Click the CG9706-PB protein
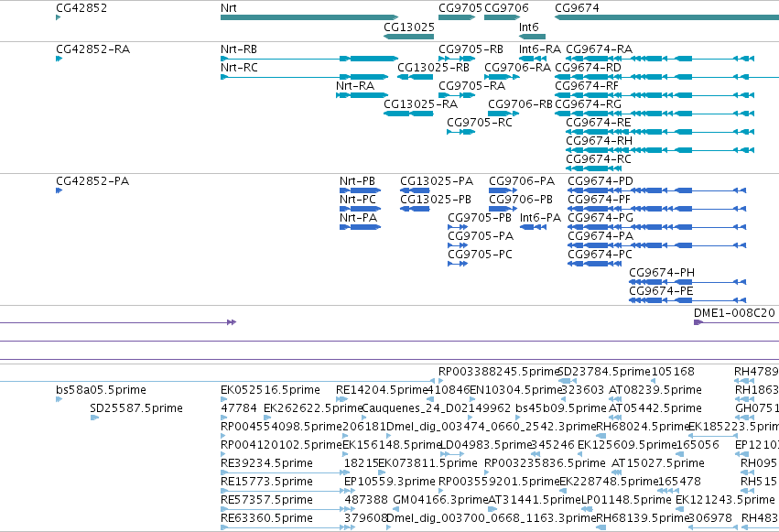This screenshot has width=779, height=532. click(503, 209)
